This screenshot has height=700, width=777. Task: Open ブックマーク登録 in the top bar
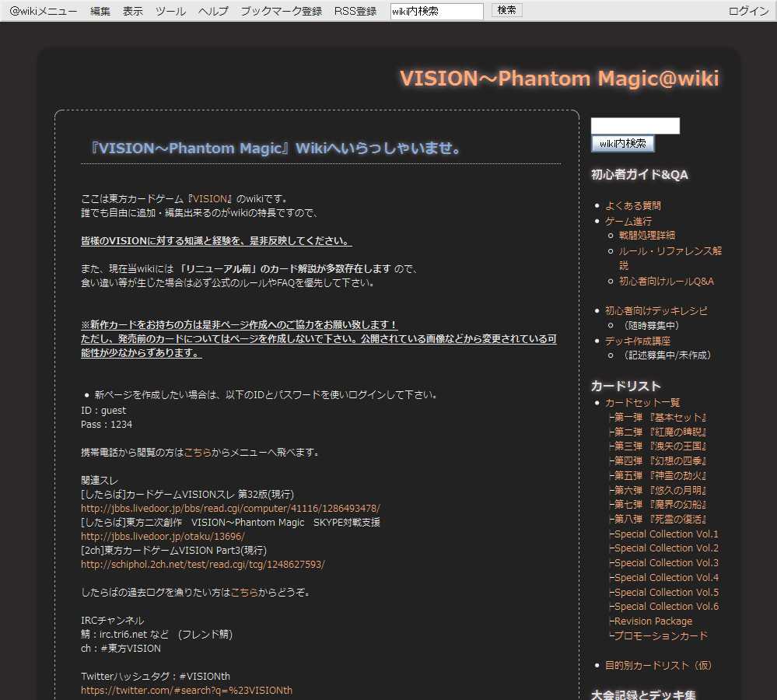[x=282, y=11]
